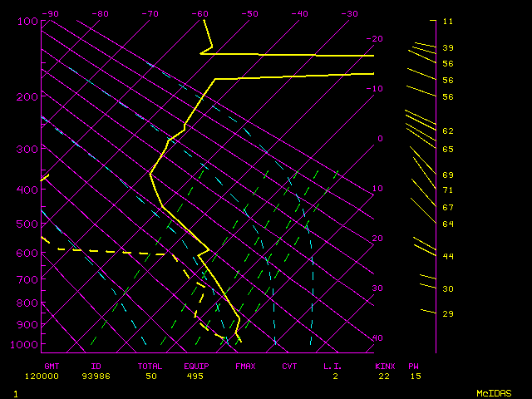This screenshot has height=399, width=532.
Task: Select the -90 temperature axis label
Action: (51, 13)
